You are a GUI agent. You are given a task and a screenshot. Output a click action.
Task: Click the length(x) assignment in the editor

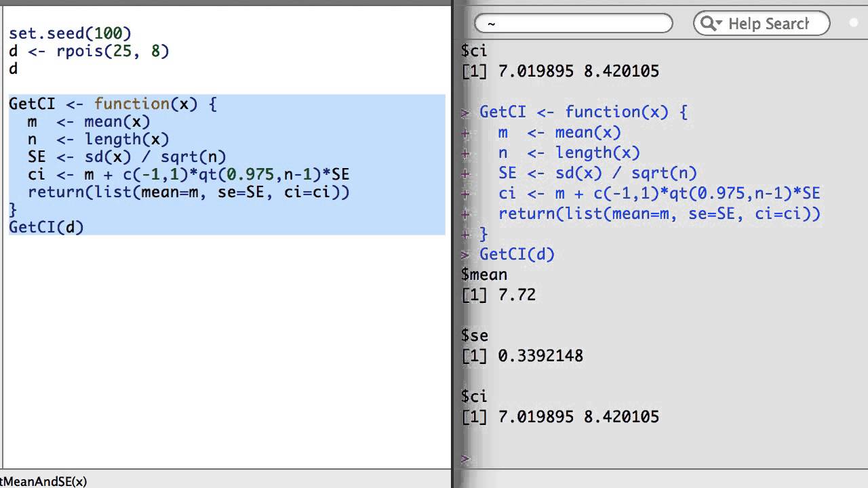click(98, 139)
